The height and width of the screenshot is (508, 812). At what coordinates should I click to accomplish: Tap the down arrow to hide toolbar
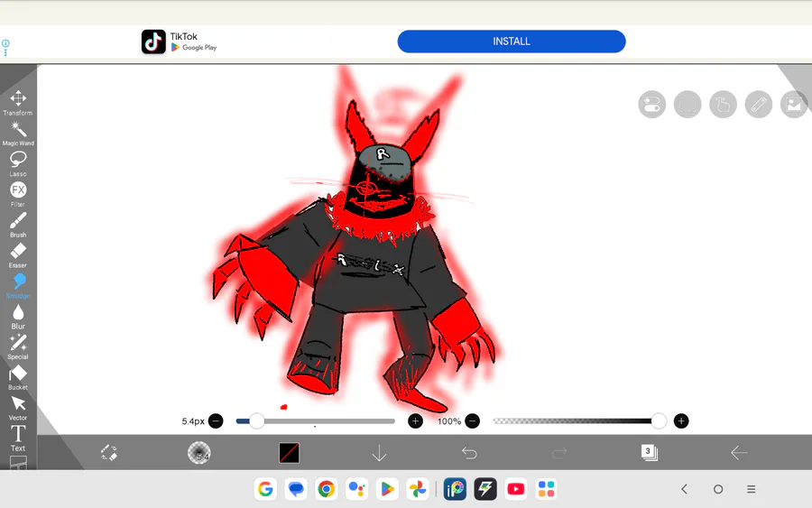coord(379,453)
